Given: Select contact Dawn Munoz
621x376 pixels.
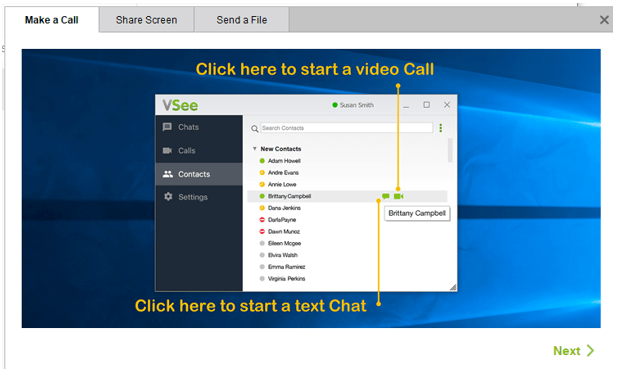Looking at the screenshot, I should coord(284,231).
